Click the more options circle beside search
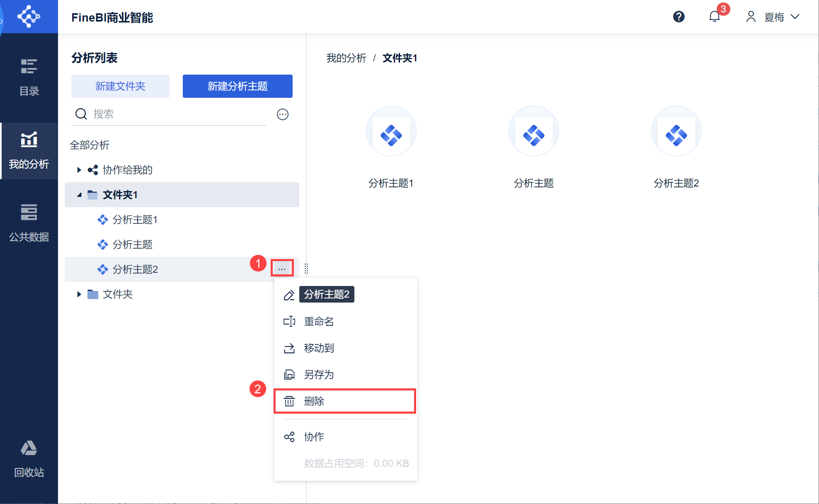819x504 pixels. (283, 114)
